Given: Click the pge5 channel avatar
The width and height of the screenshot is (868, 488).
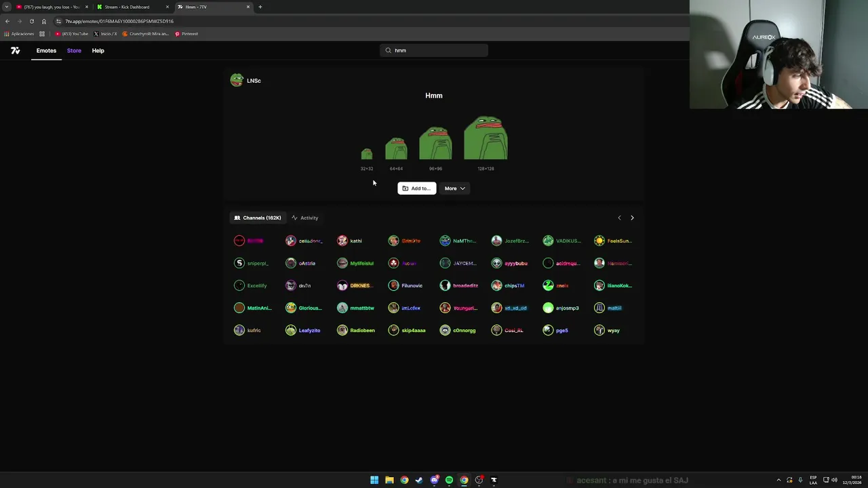Looking at the screenshot, I should click(549, 330).
